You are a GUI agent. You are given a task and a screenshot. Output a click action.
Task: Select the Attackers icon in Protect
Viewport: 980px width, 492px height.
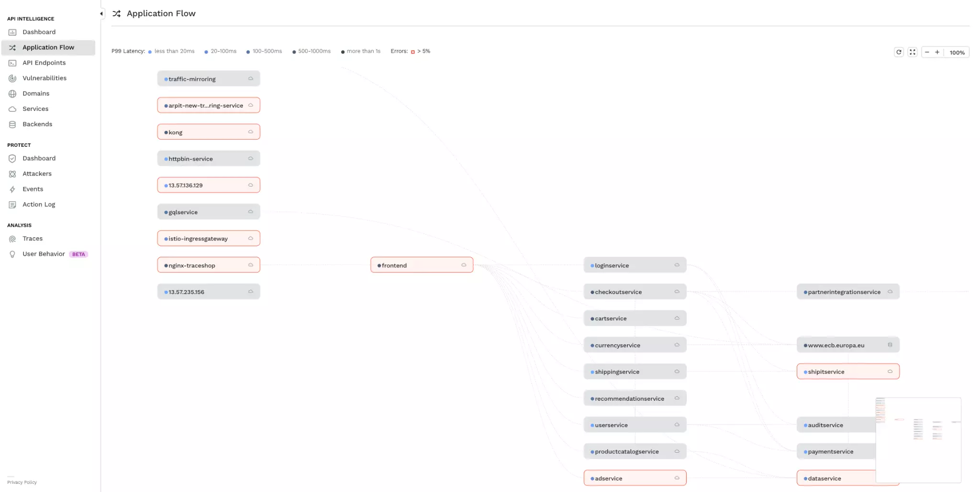[x=12, y=174]
